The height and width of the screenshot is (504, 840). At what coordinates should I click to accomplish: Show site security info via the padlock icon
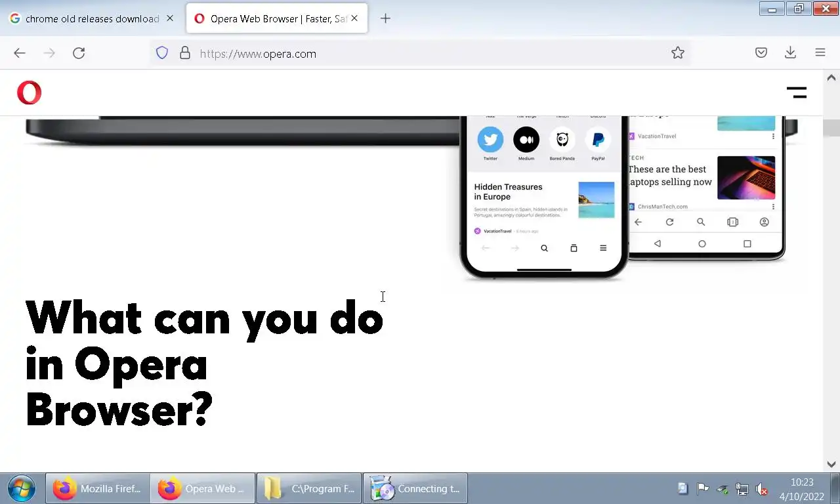[185, 53]
